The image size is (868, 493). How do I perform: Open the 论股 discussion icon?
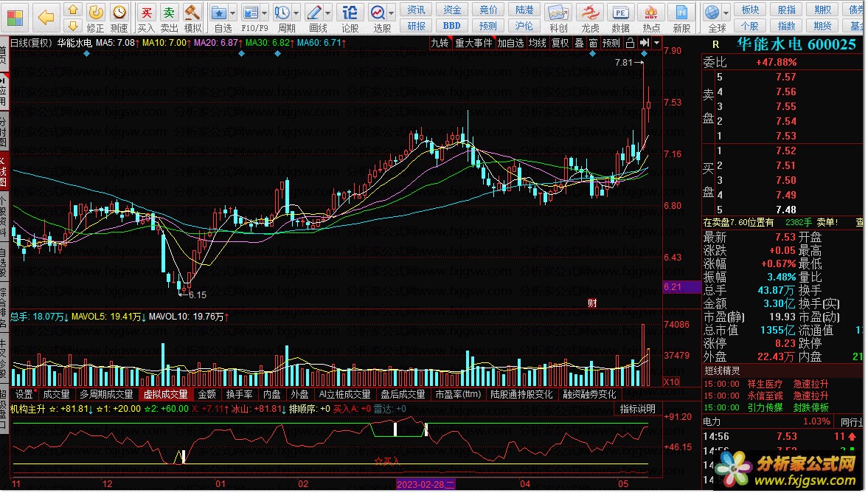tap(350, 18)
